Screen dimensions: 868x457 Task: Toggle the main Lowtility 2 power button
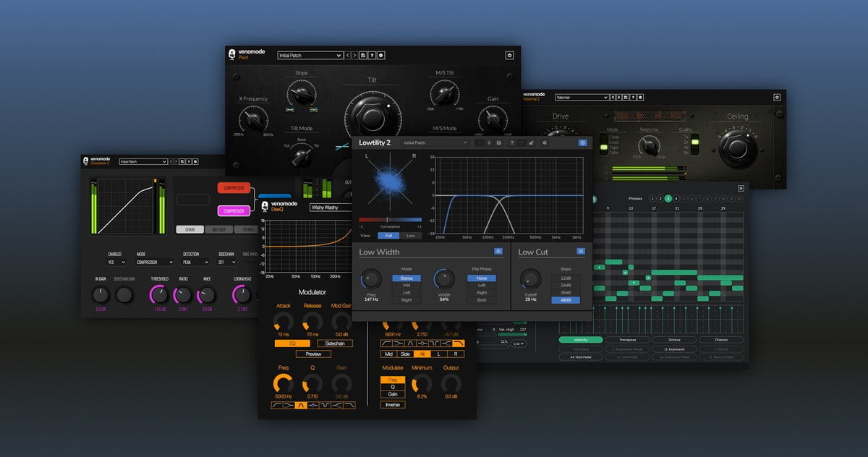click(x=582, y=142)
